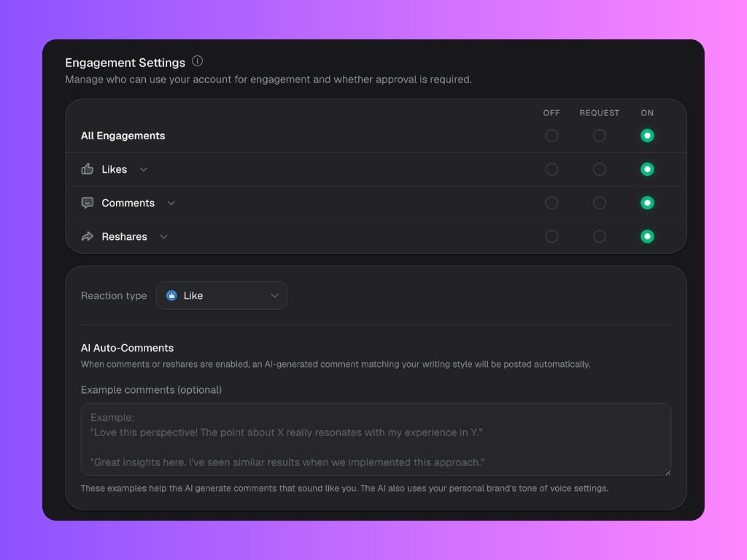
Task: Click into the Example comments text area
Action: (376, 440)
